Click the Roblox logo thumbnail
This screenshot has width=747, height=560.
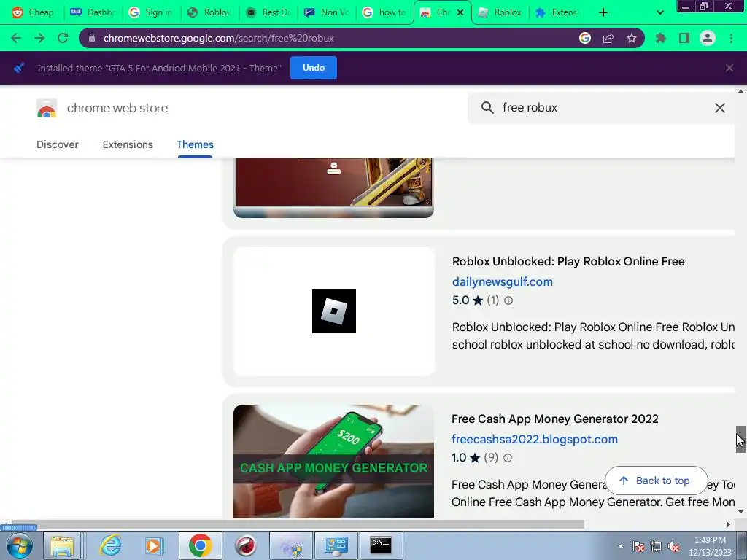pyautogui.click(x=334, y=311)
